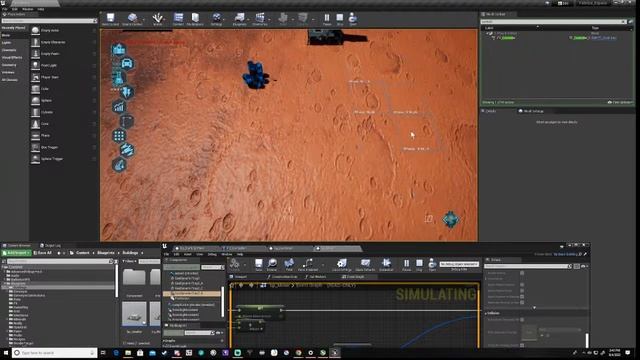Click Browse in Blueprint editor toolbar
The image size is (640, 360).
tap(272, 265)
